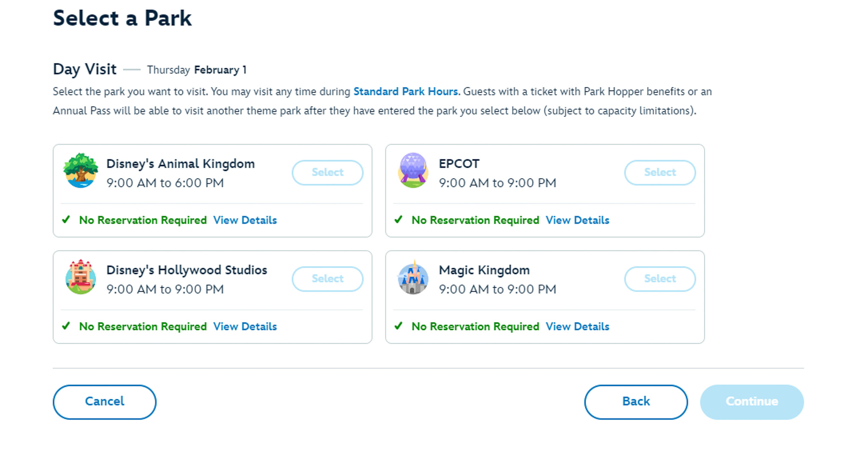View details for Magic Kingdom
The image size is (868, 459).
(x=577, y=327)
